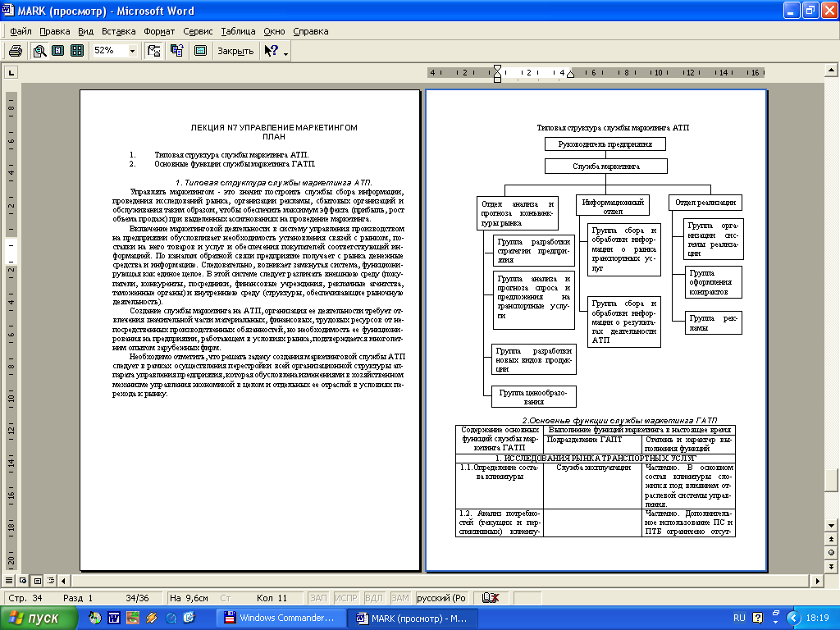
Task: Open the Окно menu
Action: tap(274, 31)
